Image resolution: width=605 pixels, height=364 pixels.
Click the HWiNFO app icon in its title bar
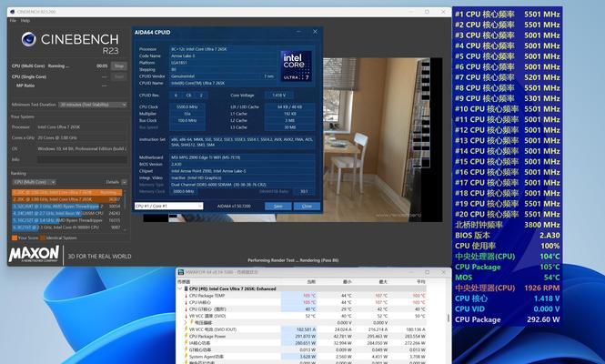pyautogui.click(x=180, y=272)
